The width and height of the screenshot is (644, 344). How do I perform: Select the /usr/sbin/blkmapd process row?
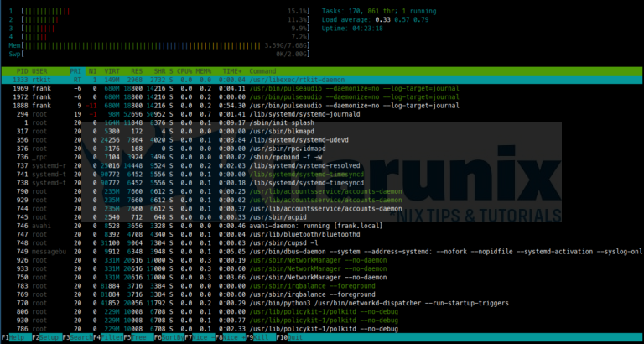point(322,132)
